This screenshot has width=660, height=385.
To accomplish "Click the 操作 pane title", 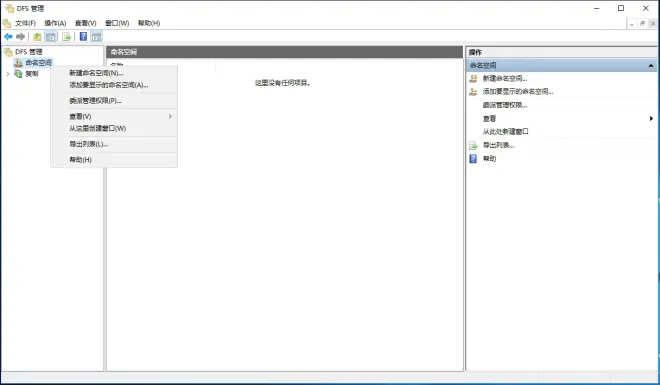I will coord(476,52).
